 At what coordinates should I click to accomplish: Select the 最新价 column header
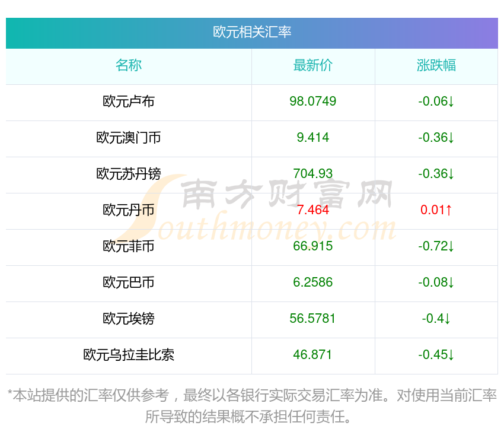click(312, 65)
